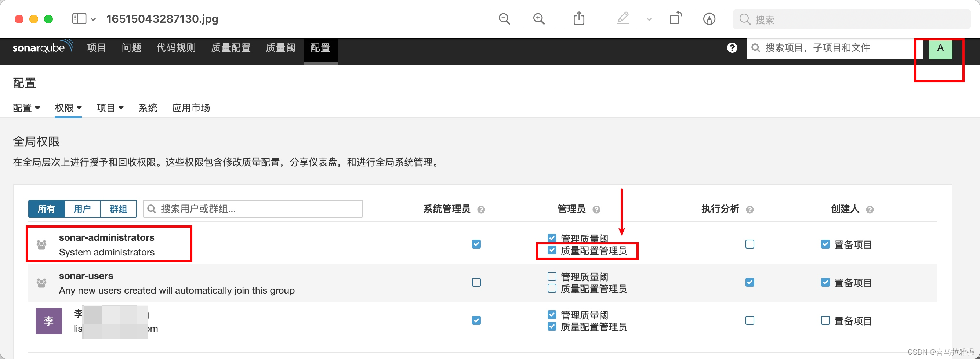Select the 群组 filter button
This screenshot has width=980, height=359.
119,209
